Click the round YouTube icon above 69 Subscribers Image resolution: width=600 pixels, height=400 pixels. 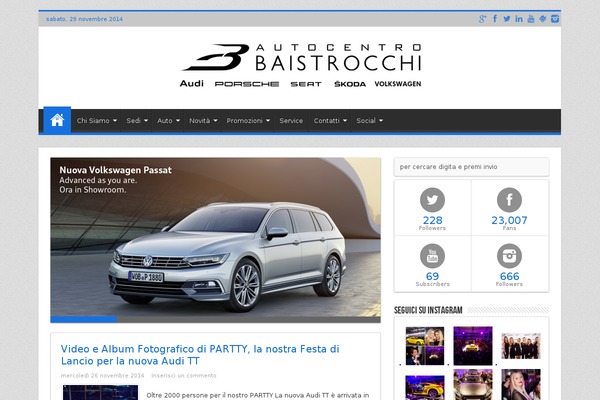432,256
